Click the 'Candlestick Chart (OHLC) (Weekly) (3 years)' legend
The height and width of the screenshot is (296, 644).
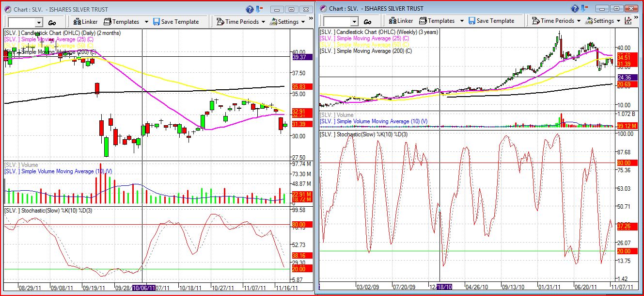(378, 32)
